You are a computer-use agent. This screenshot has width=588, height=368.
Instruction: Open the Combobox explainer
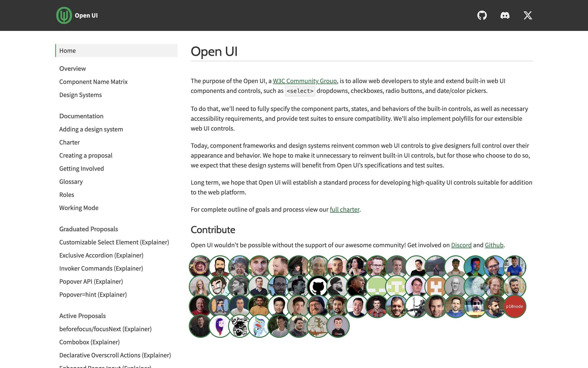89,342
